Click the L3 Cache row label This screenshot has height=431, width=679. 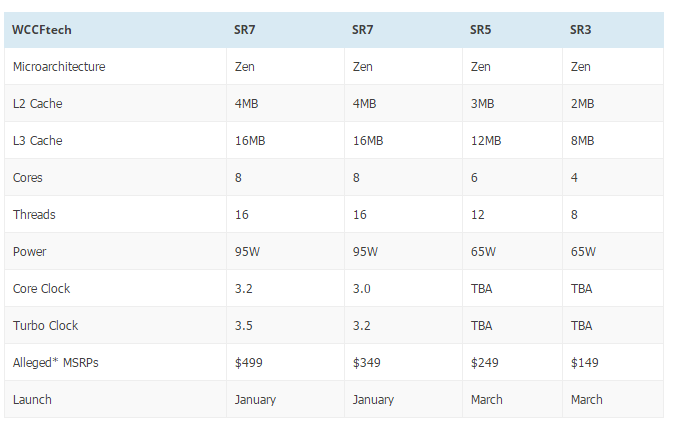[x=37, y=141]
